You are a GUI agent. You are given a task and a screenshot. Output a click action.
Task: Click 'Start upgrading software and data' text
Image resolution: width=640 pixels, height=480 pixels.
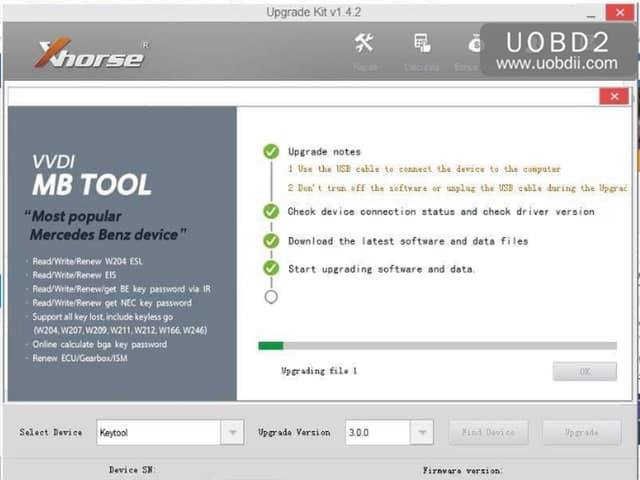381,269
